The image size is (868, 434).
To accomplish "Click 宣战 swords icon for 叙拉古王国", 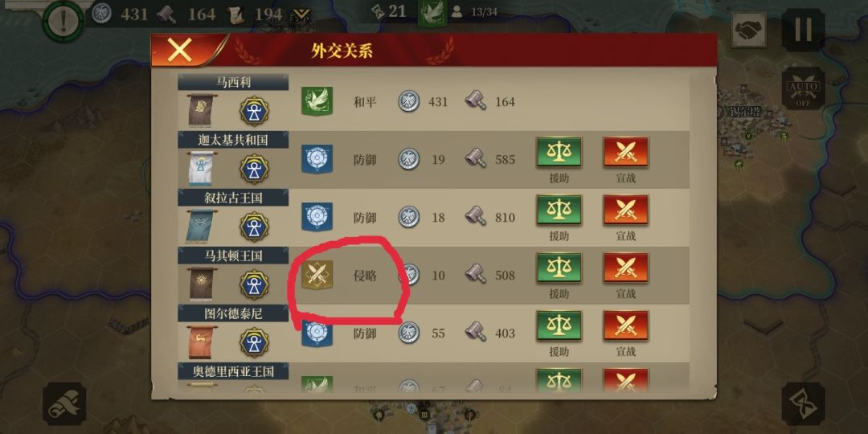I will pos(625,210).
